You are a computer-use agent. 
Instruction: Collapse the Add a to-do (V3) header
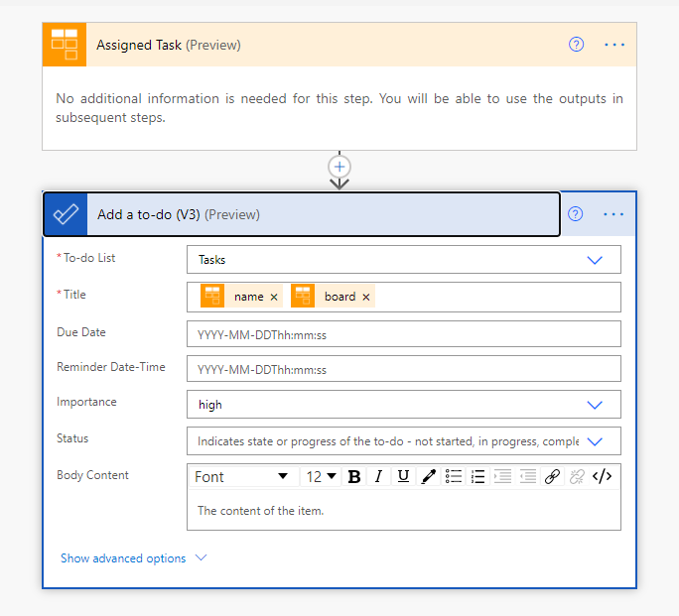(x=302, y=214)
